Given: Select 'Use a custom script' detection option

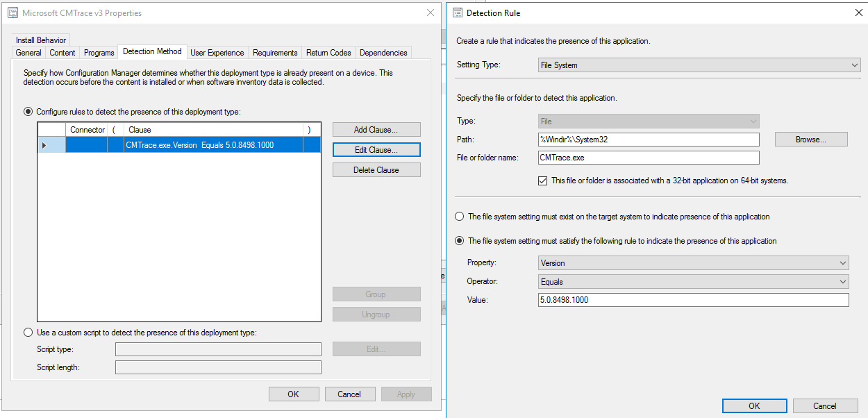Looking at the screenshot, I should [28, 333].
